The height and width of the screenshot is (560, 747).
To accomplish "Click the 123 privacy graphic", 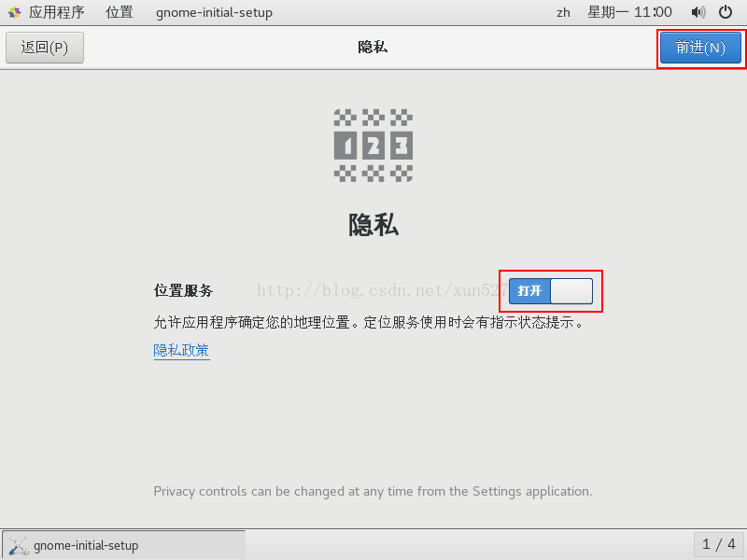I will pyautogui.click(x=373, y=146).
